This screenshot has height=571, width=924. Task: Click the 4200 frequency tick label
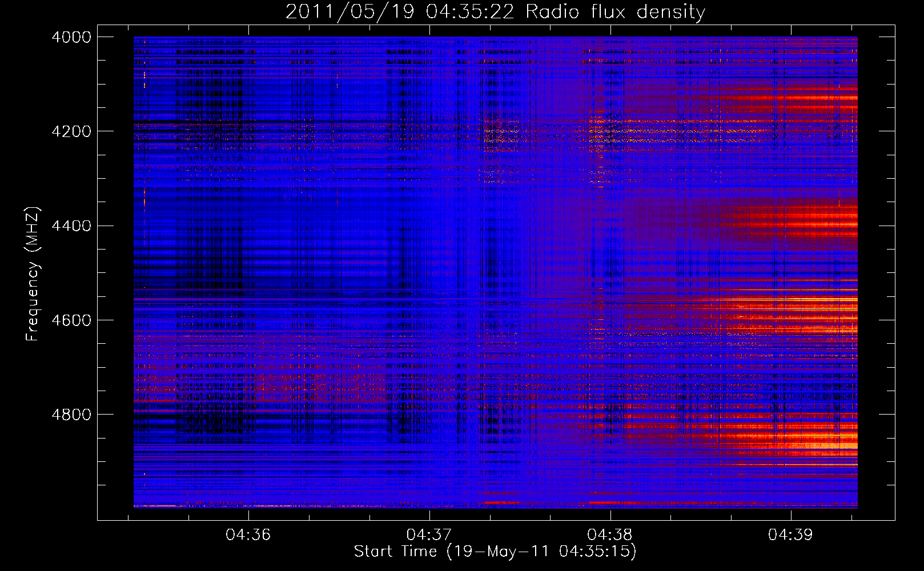click(x=71, y=131)
